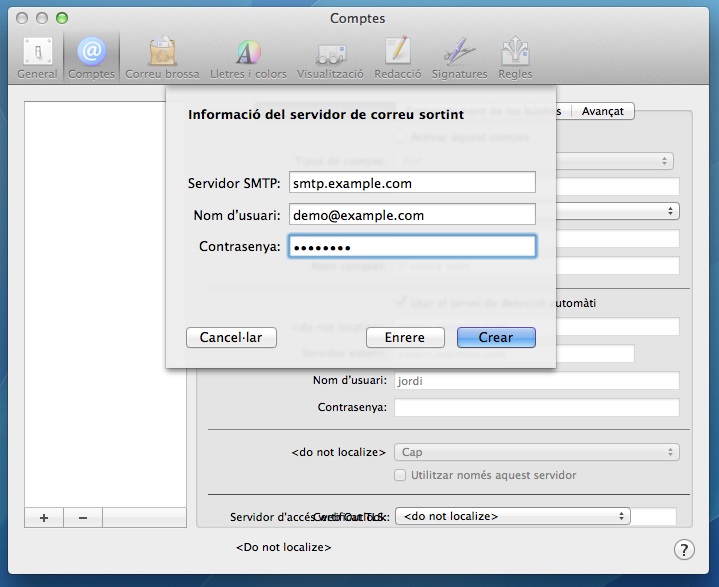Open the Certificat TLS dropdown

(513, 516)
